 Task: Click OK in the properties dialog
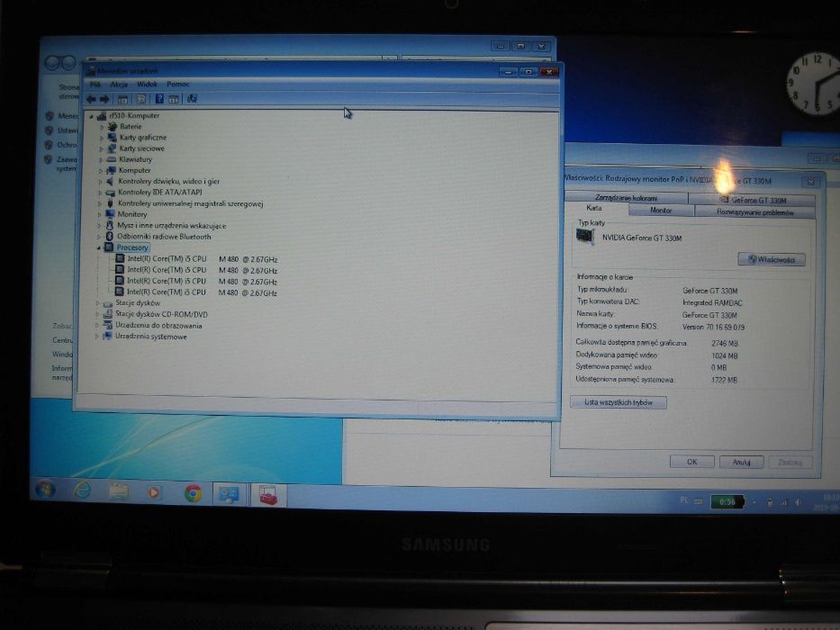point(691,461)
